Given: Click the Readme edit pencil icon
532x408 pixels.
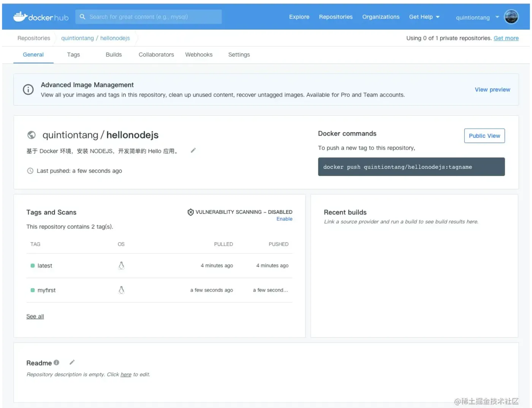Looking at the screenshot, I should pos(72,362).
